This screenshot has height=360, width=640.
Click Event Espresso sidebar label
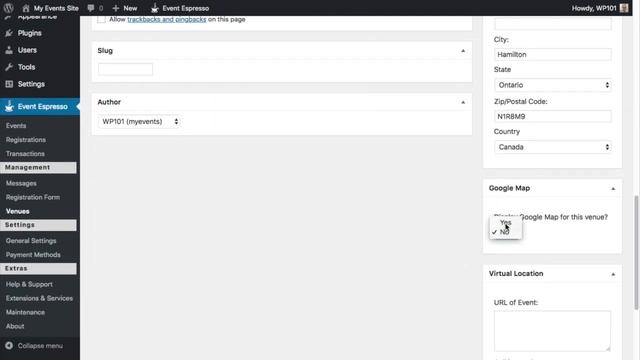(x=42, y=107)
